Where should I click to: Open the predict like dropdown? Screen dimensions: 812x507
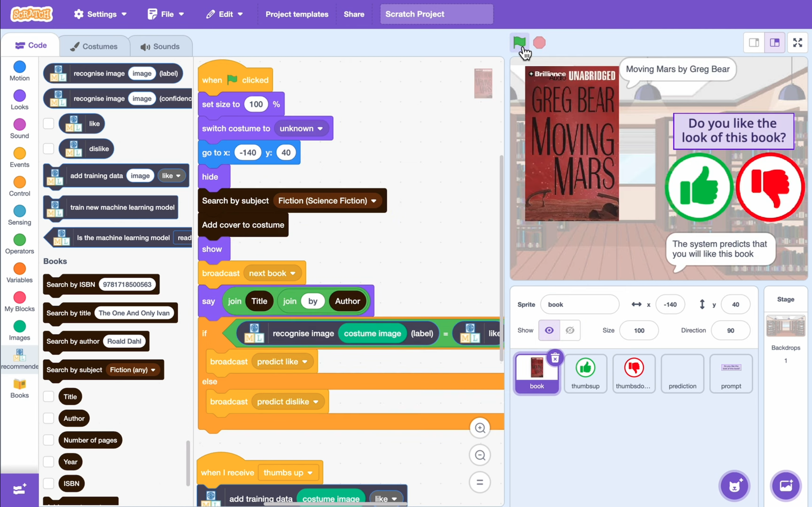click(282, 362)
